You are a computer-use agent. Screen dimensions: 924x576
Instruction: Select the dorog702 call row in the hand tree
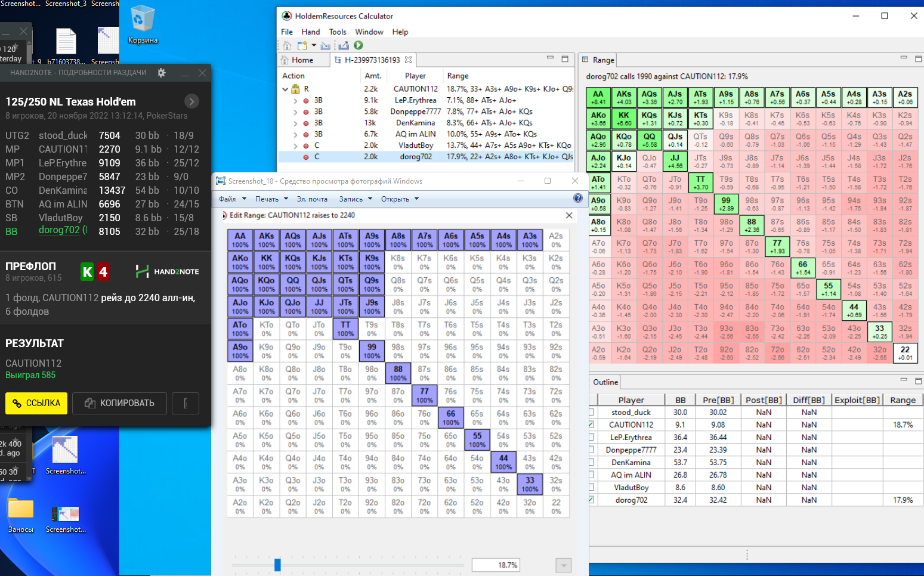(x=428, y=157)
